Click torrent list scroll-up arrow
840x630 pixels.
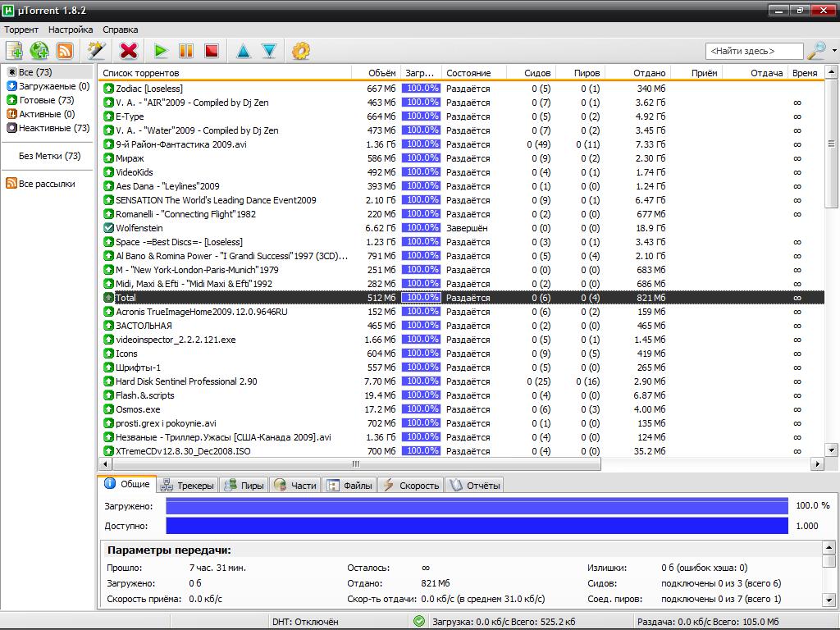[831, 72]
